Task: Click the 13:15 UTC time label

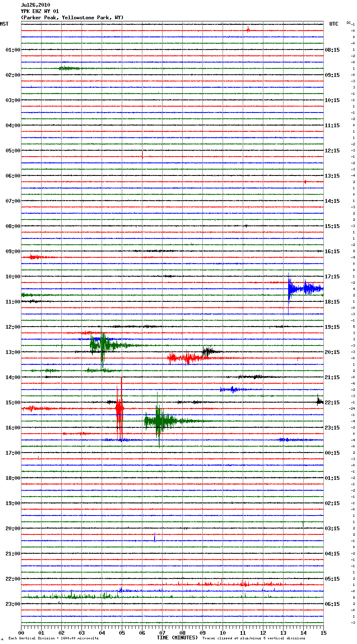Action: 332,176
